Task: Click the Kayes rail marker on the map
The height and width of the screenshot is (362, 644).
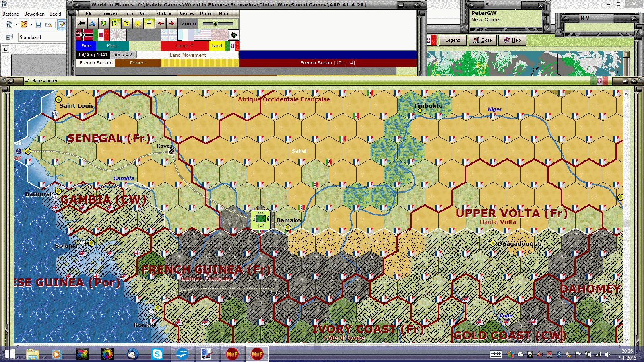Action: pos(171,151)
